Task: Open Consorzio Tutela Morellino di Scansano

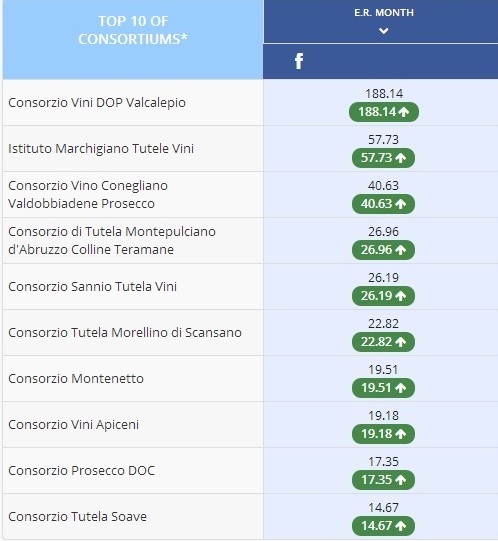Action: pyautogui.click(x=125, y=333)
